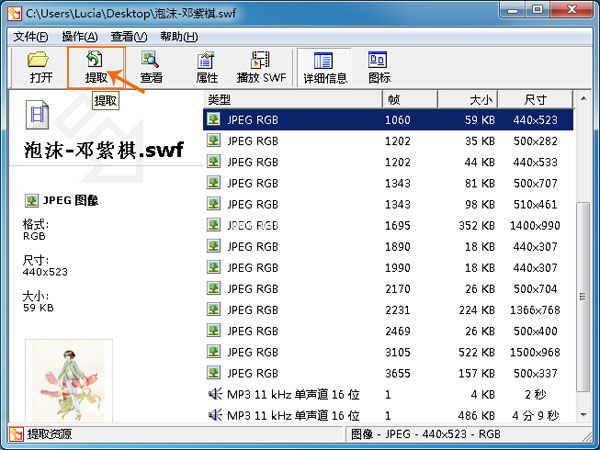Select the speaker icon of the 486 KB MP3

click(215, 415)
